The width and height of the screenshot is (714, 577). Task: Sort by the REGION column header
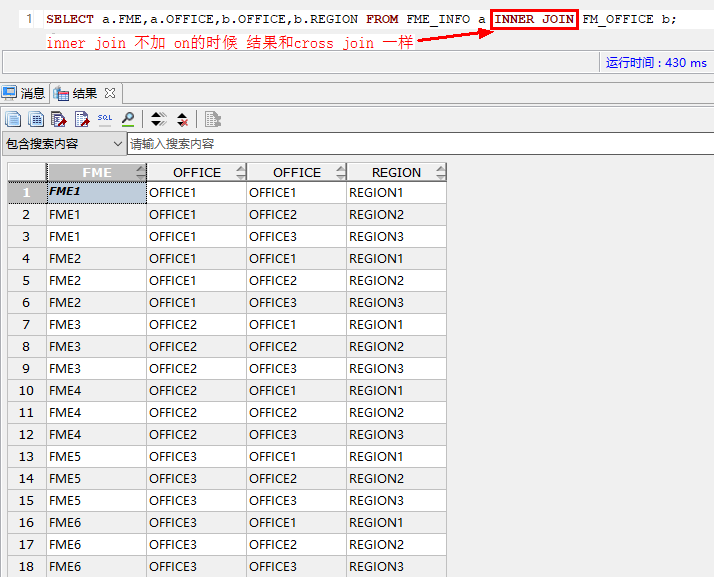(x=397, y=173)
